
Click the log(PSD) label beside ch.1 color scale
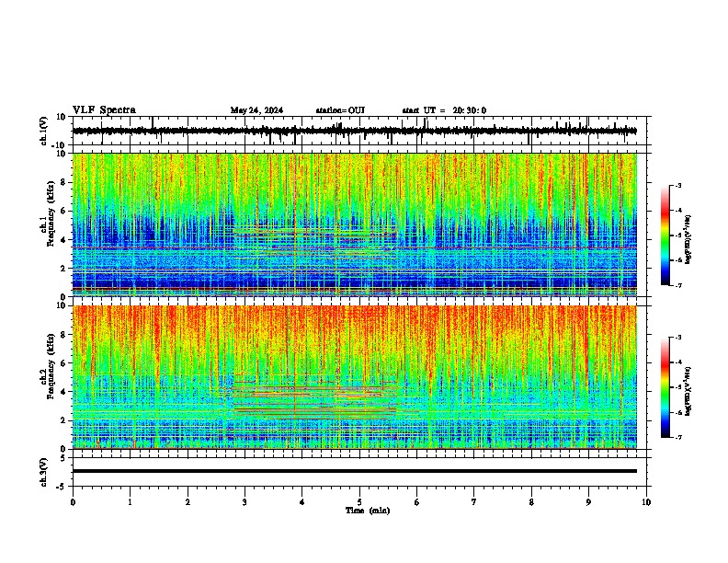click(688, 240)
